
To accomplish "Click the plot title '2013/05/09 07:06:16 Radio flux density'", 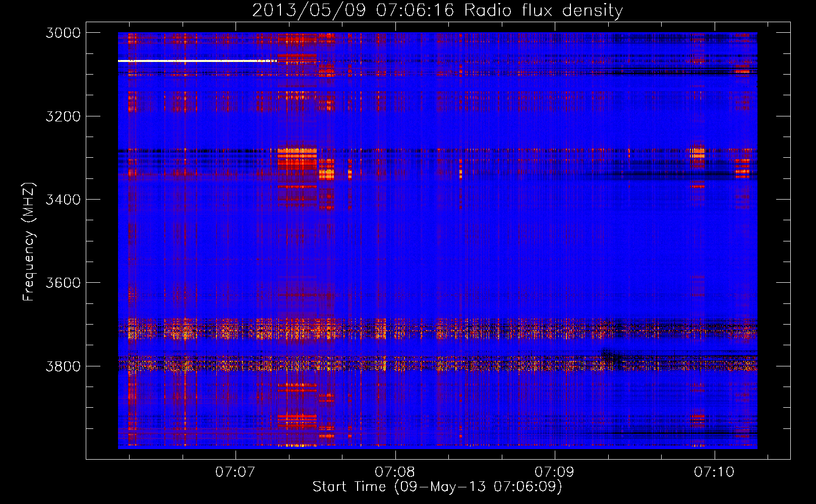I will (x=437, y=10).
